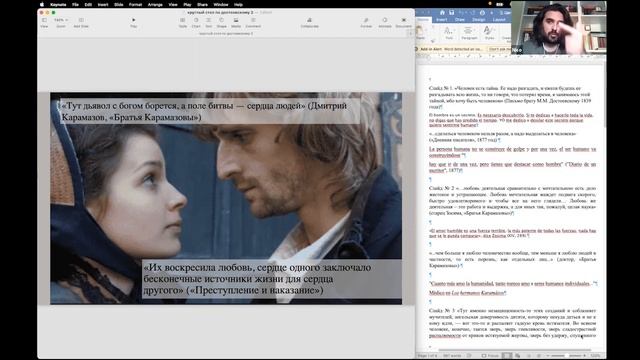The image size is (640, 360).
Task: Open the Media picker in Keynote
Action: coord(236,22)
